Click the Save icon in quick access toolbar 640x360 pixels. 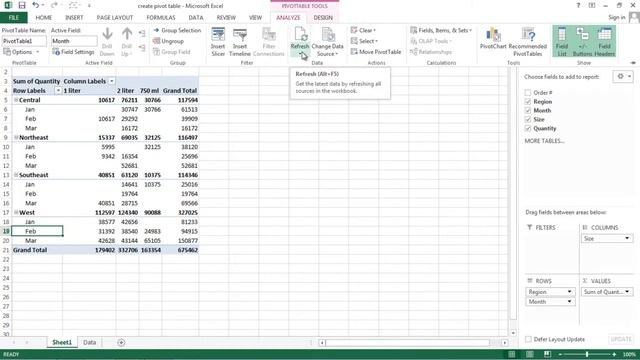[22, 5]
